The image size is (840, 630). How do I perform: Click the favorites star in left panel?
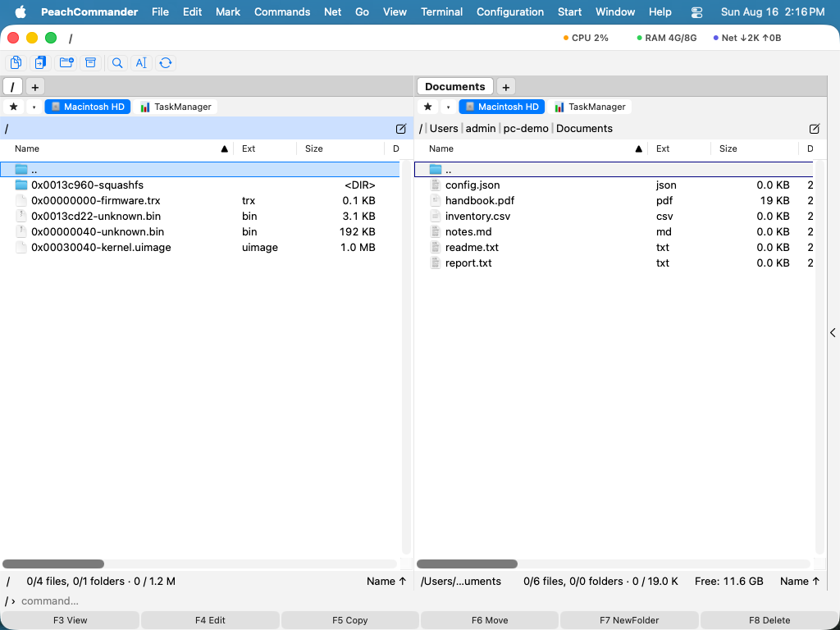click(14, 107)
